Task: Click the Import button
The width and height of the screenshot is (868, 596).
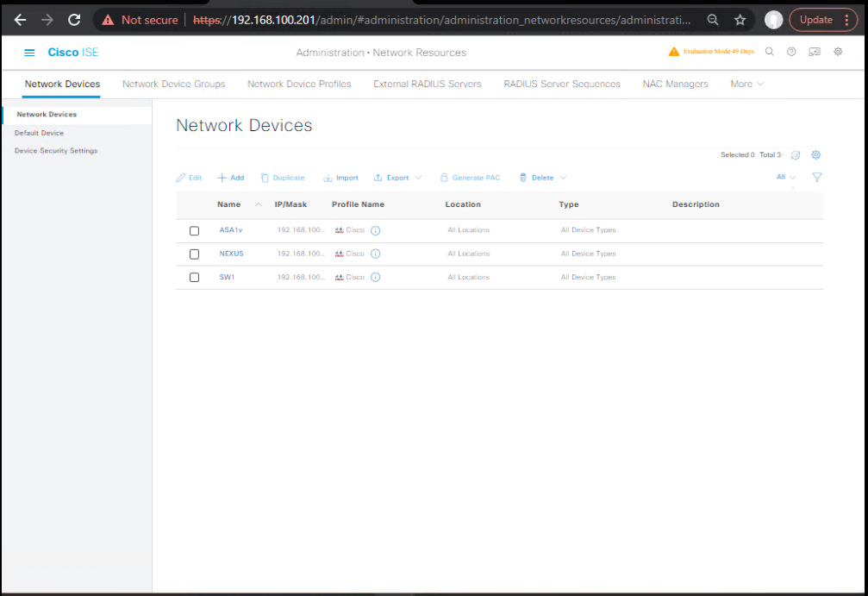Action: (x=341, y=178)
